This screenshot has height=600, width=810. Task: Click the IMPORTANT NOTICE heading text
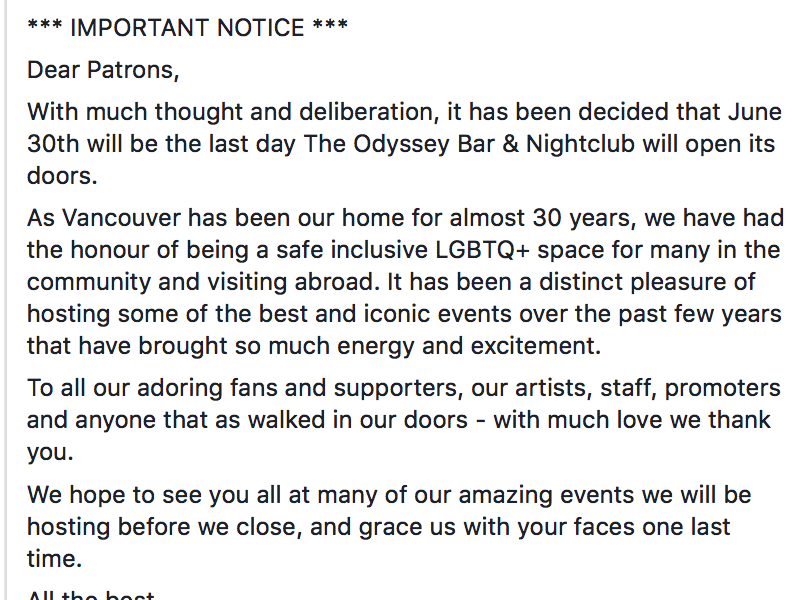tap(187, 26)
